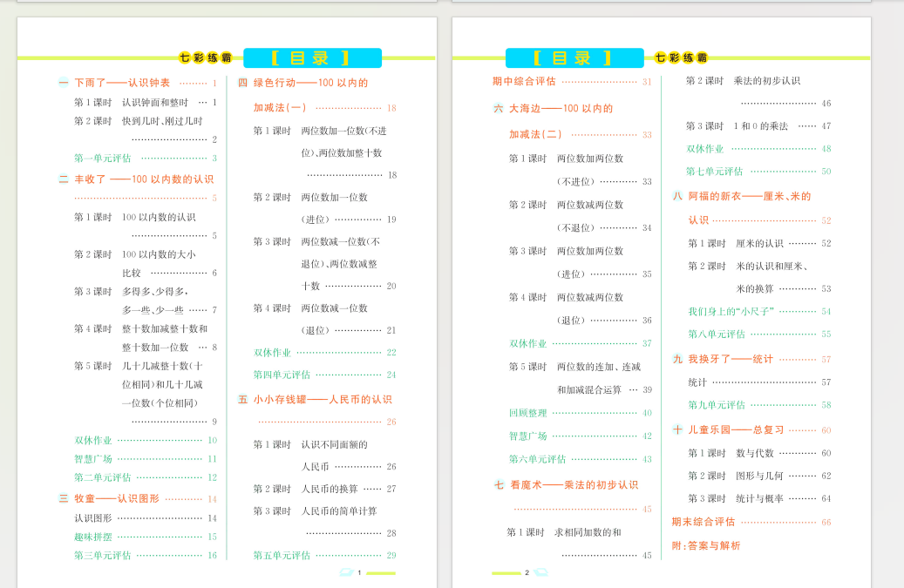
Task: Click the lesson entry '认识钟面和整时'
Action: pos(155,103)
